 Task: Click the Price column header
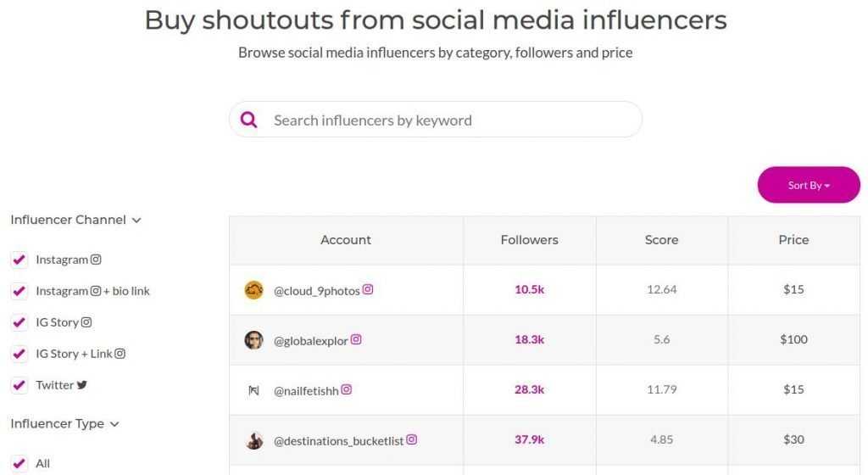793,240
